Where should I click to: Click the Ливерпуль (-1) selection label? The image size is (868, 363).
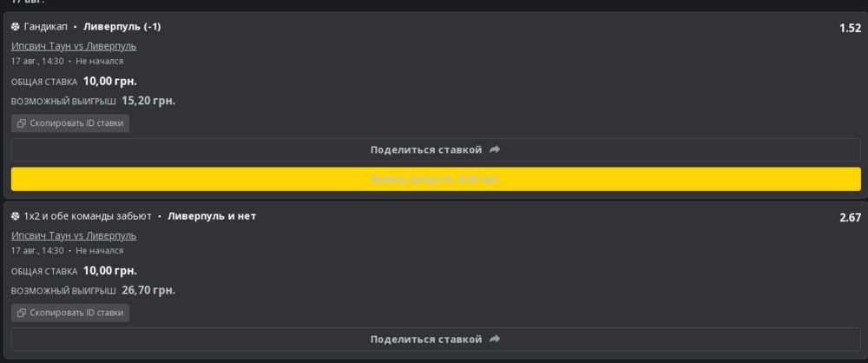[x=122, y=27]
